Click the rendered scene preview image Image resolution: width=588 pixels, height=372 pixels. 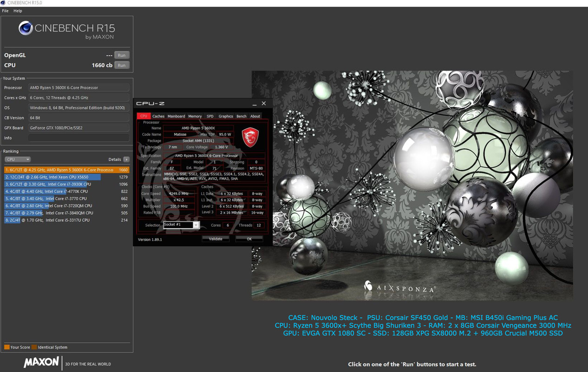click(412, 185)
